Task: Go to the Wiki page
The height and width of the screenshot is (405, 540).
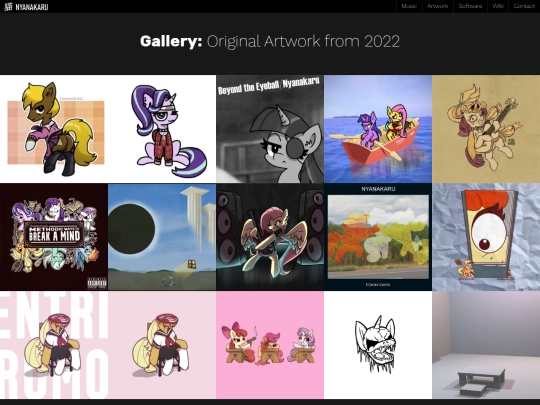Action: pos(498,6)
